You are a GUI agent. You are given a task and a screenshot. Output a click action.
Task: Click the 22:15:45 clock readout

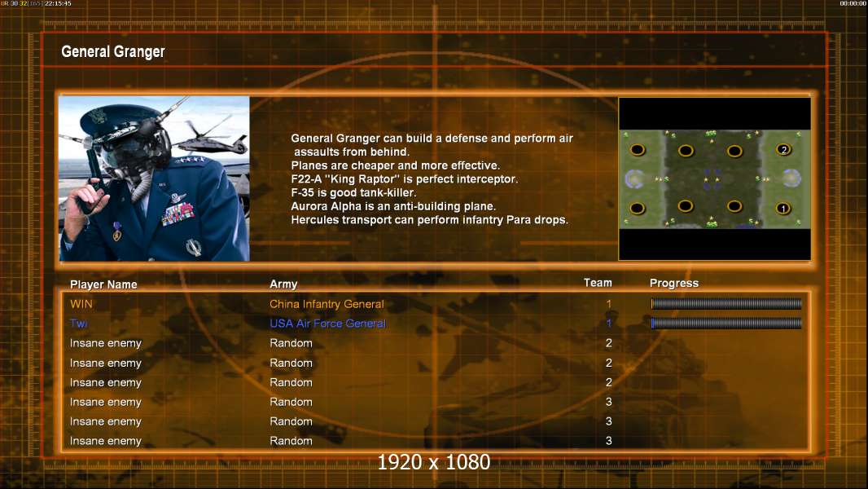(58, 3)
